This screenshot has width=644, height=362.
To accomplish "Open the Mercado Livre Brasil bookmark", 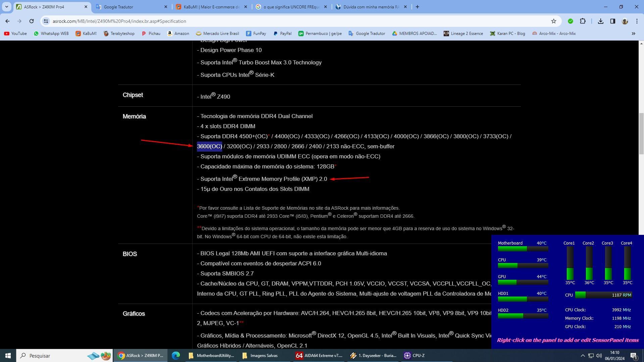I will (x=217, y=34).
